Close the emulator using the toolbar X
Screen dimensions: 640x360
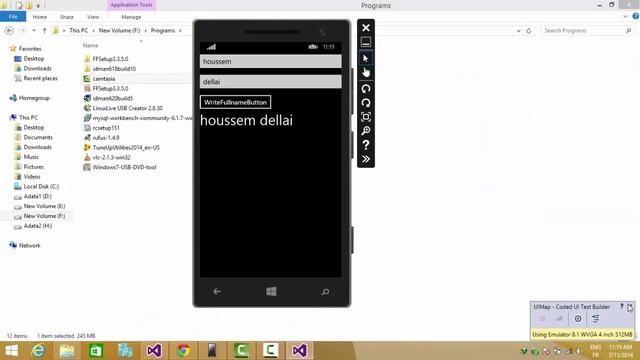[366, 28]
